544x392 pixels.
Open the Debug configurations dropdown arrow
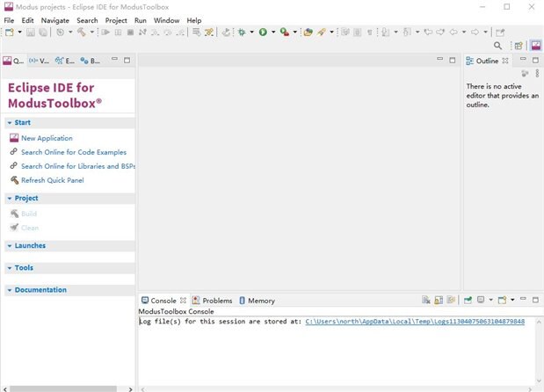pyautogui.click(x=252, y=33)
